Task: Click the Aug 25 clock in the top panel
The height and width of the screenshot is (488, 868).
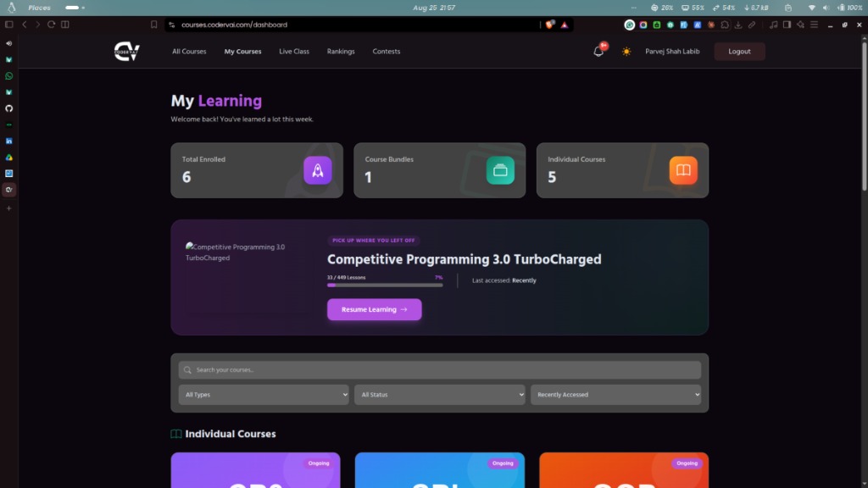Action: click(x=434, y=8)
